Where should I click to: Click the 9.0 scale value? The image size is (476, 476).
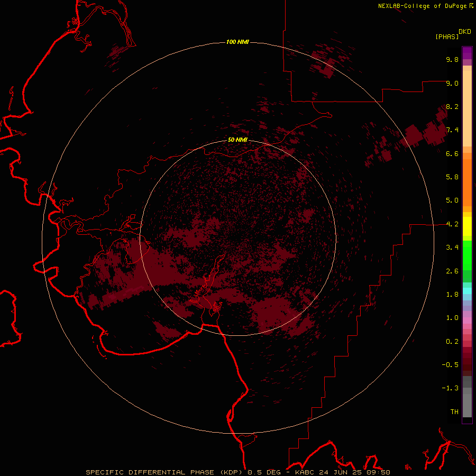coord(452,83)
